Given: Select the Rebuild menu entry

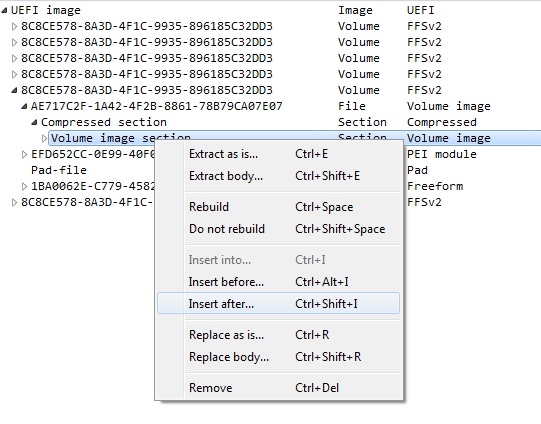Looking at the screenshot, I should click(x=278, y=207).
